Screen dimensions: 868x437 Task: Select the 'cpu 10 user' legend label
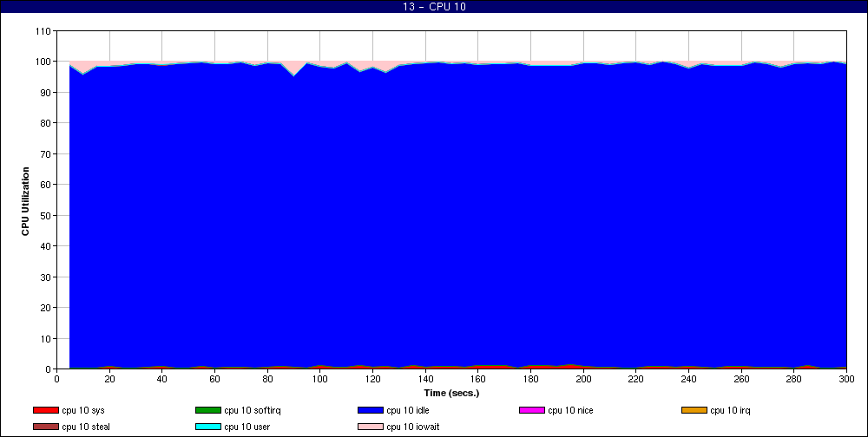pyautogui.click(x=247, y=427)
